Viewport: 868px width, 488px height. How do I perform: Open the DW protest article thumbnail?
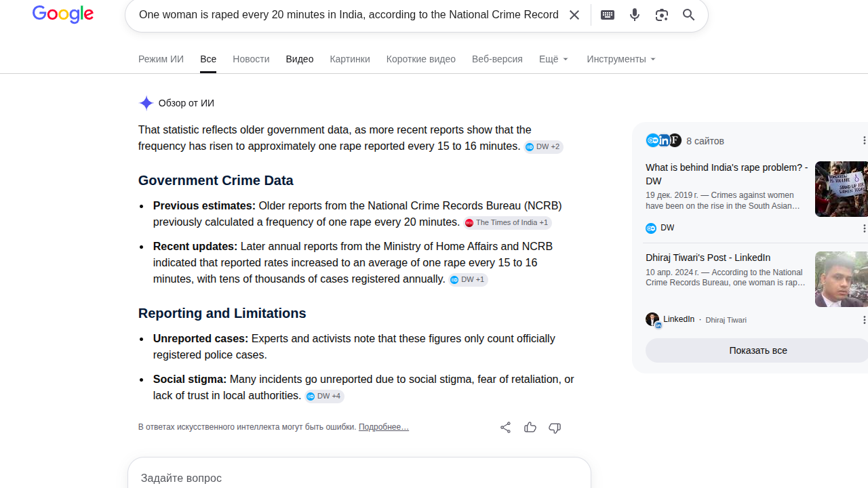tap(842, 189)
